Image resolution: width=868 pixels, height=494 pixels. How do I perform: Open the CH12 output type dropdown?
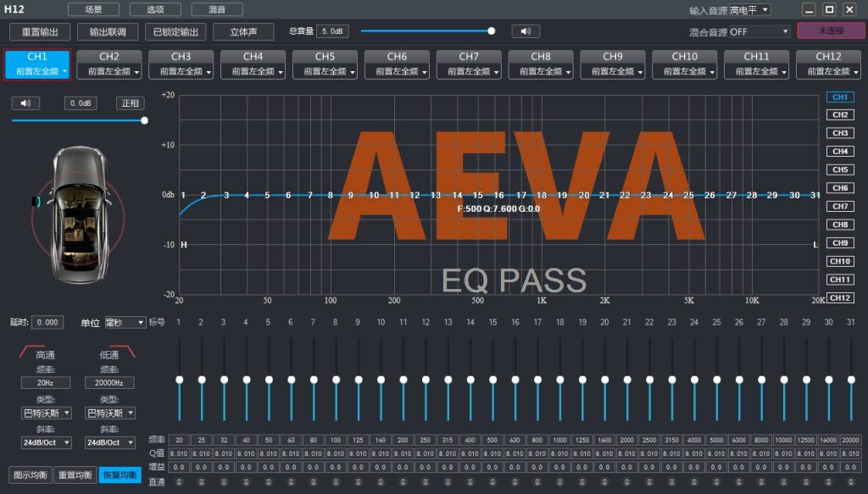[x=828, y=71]
